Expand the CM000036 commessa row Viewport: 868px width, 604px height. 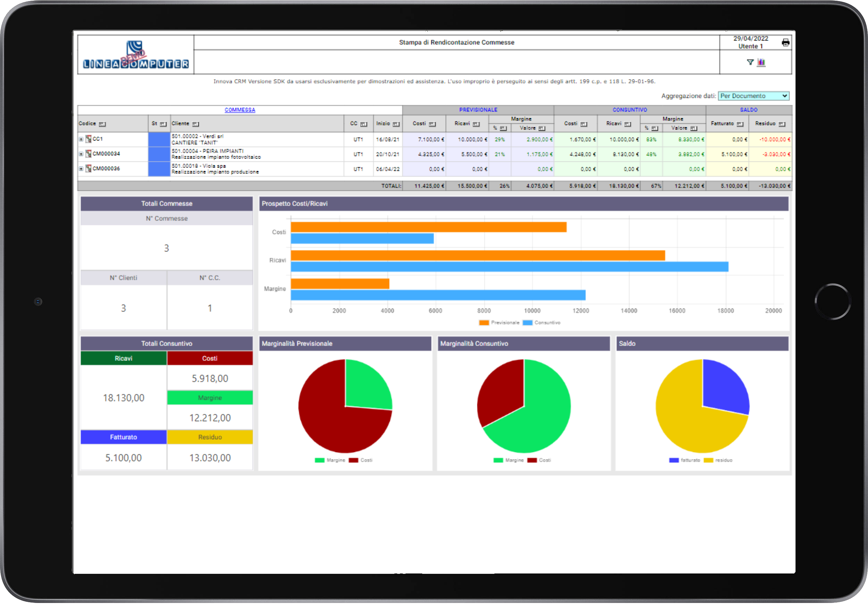click(81, 169)
